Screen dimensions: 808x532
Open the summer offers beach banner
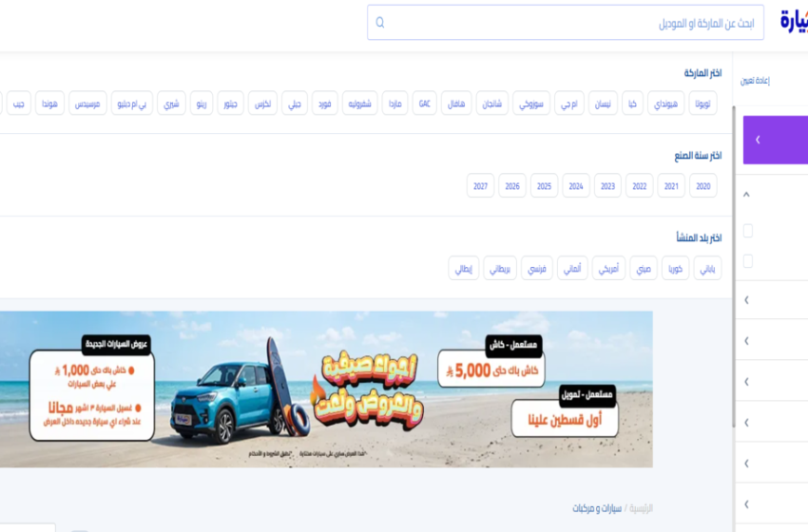[326, 389]
